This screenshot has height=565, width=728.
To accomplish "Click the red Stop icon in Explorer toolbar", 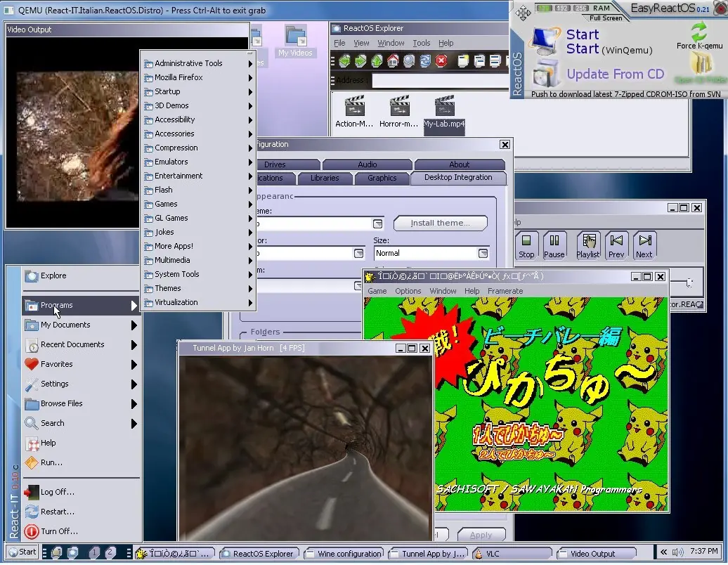I will pos(441,62).
